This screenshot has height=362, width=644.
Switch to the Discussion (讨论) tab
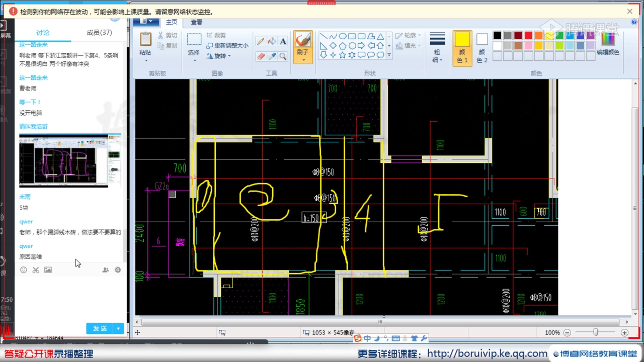pyautogui.click(x=43, y=33)
